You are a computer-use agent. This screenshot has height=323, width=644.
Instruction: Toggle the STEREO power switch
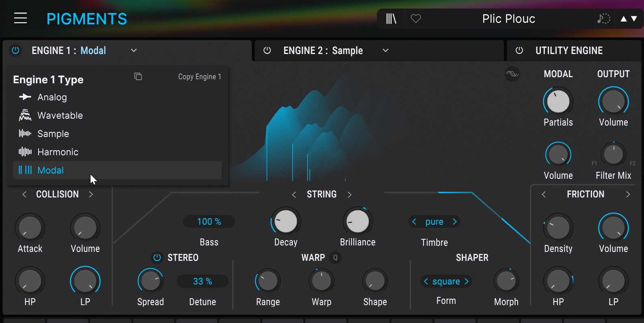pyautogui.click(x=157, y=258)
